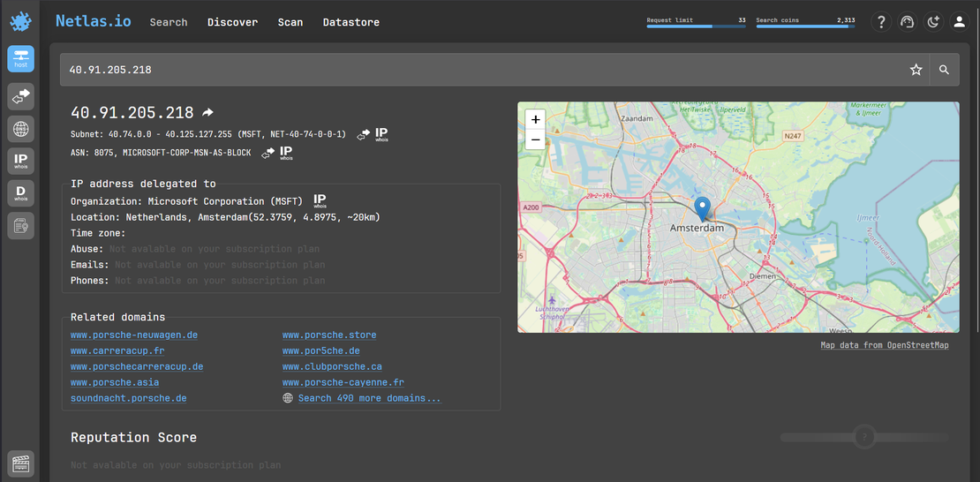Open the Domain whois sidebar tool

20,193
